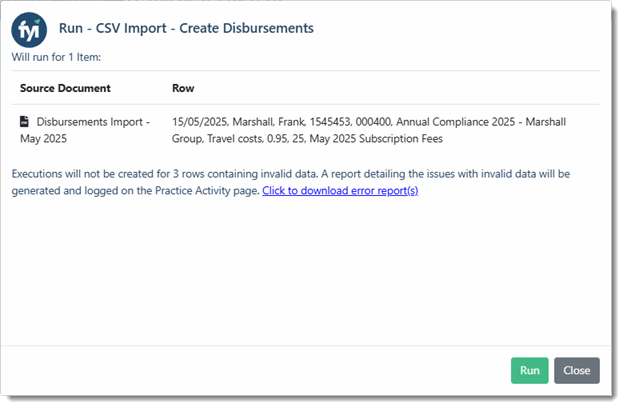Click the invalid data warning message
This screenshot has height=403, width=619.
pyautogui.click(x=291, y=182)
